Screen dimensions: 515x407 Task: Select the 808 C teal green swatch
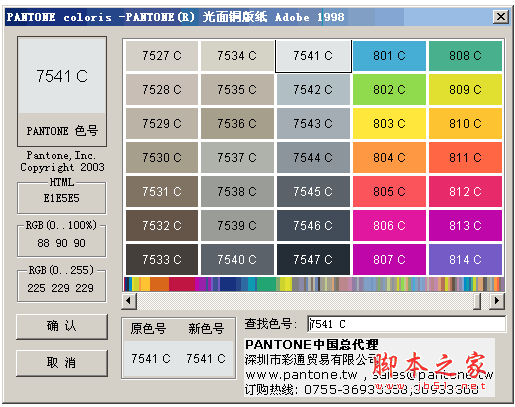[465, 56]
